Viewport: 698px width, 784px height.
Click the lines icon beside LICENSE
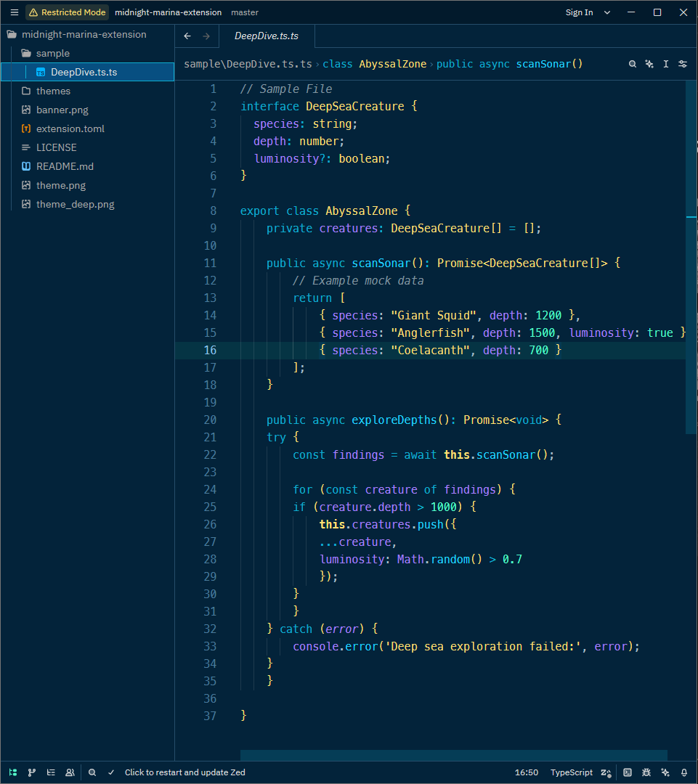coord(26,147)
